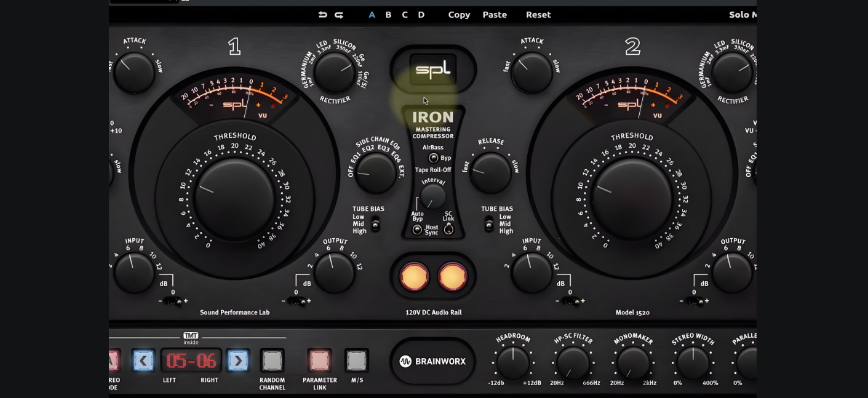Toggle the channel 1 input dB range switch
The image size is (868, 398).
pos(173,301)
